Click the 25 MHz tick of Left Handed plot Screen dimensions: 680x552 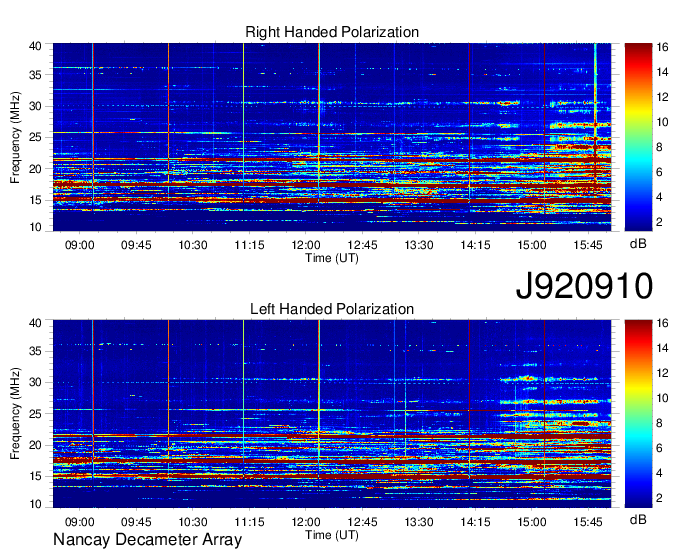tap(36, 414)
